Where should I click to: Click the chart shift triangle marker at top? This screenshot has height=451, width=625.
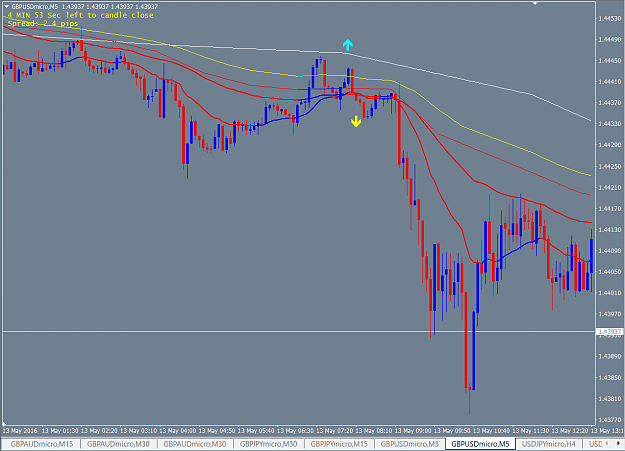[535, 3]
